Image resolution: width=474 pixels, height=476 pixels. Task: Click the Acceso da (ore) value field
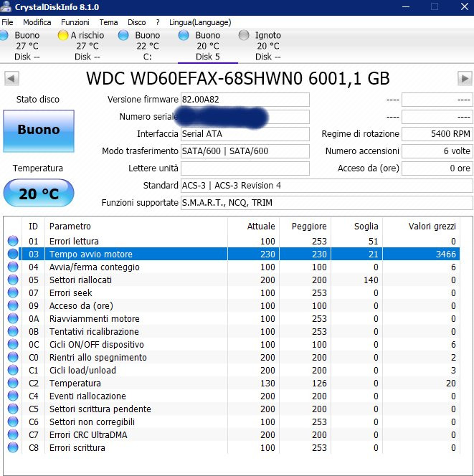(x=437, y=168)
